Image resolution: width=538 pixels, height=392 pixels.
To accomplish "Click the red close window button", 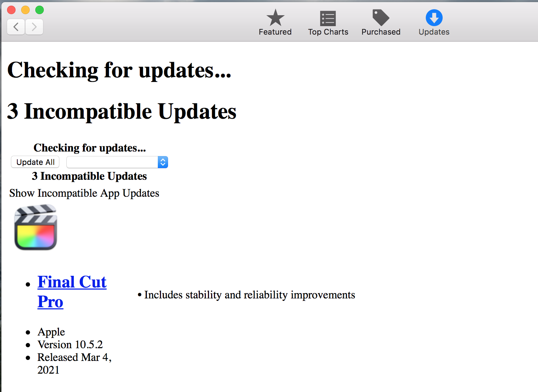I will coord(11,10).
